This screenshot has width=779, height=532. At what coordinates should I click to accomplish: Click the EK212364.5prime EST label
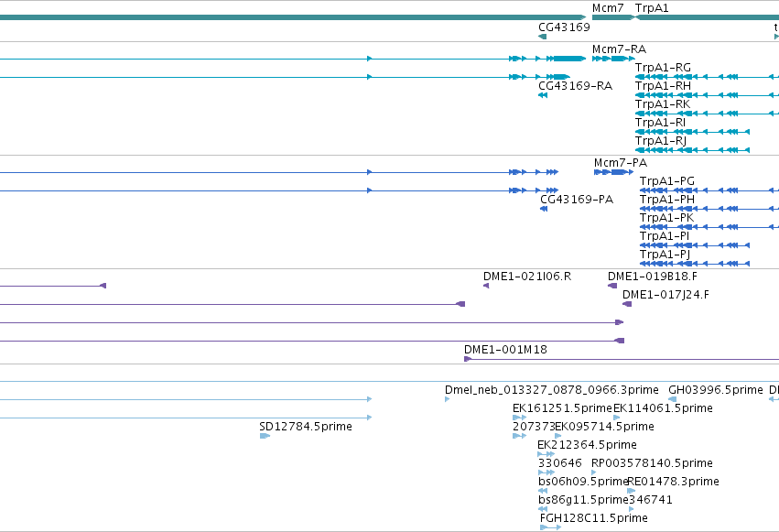tap(587, 445)
